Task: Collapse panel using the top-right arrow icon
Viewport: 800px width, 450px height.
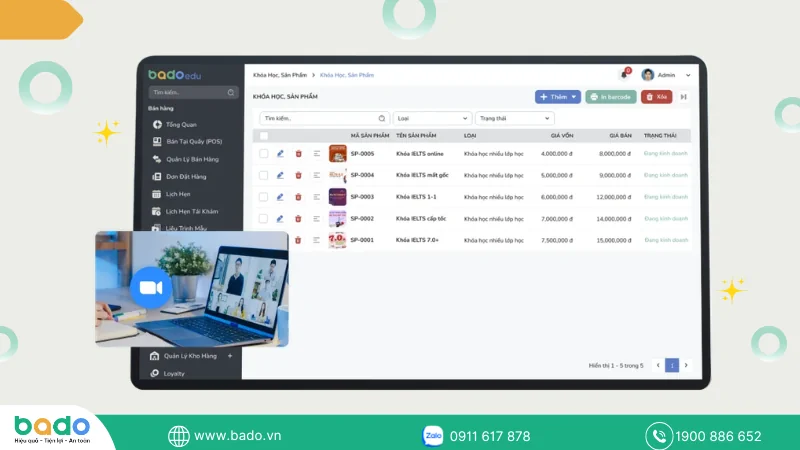Action: (683, 97)
